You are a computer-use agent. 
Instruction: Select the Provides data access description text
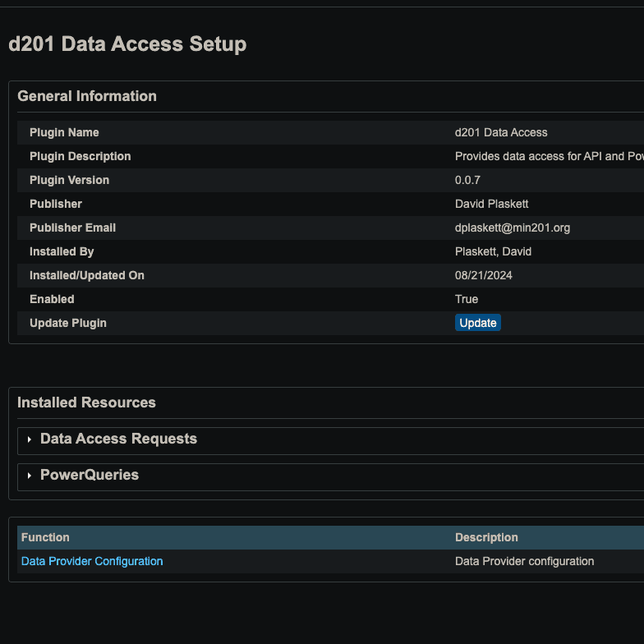549,156
